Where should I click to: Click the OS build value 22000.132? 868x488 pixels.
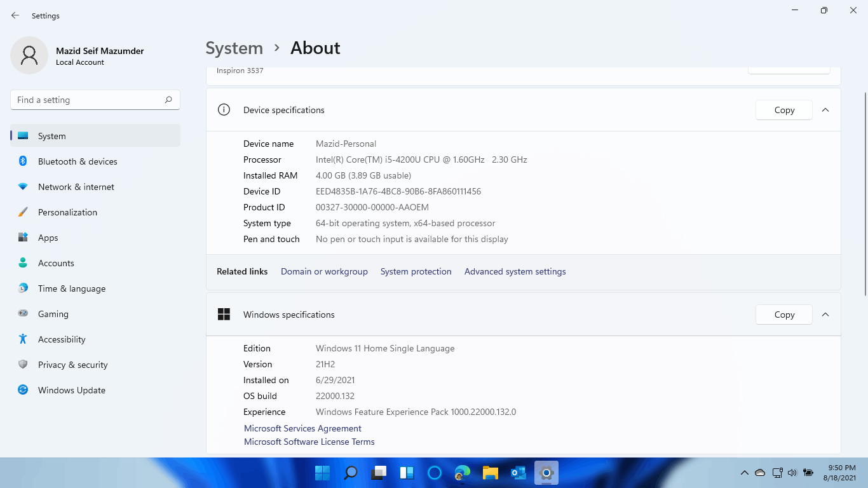(335, 396)
